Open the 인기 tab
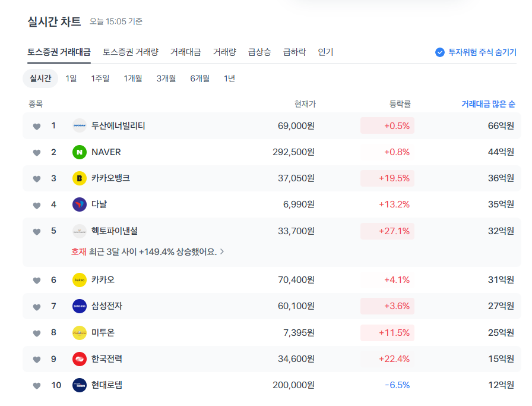532x406 pixels. (x=327, y=52)
